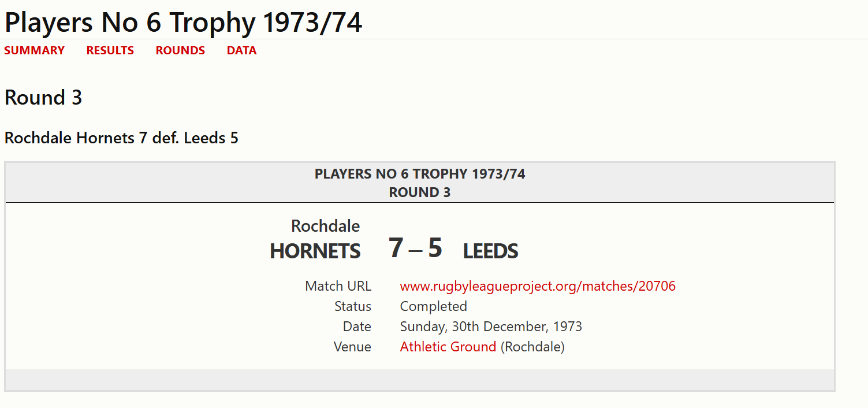Click the PLAYERS NO 6 TROPHY 1973/74 table header
The image size is (868, 408).
[x=420, y=174]
